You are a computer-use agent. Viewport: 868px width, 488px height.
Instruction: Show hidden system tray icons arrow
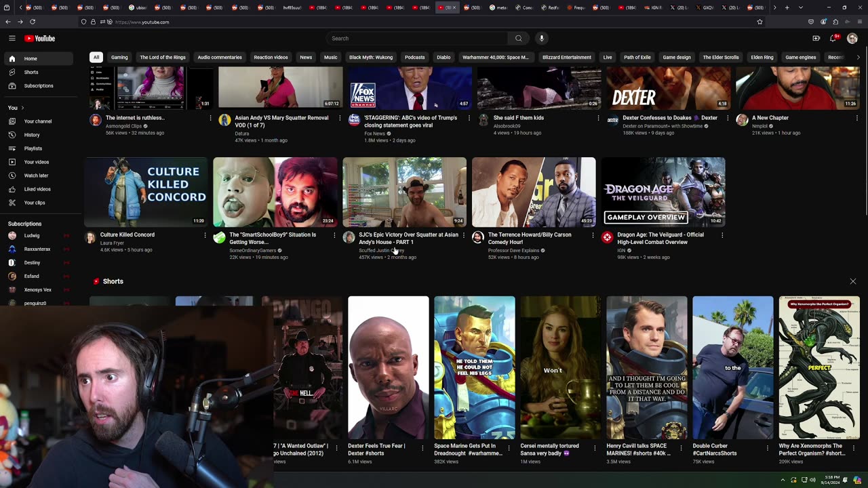[783, 481]
